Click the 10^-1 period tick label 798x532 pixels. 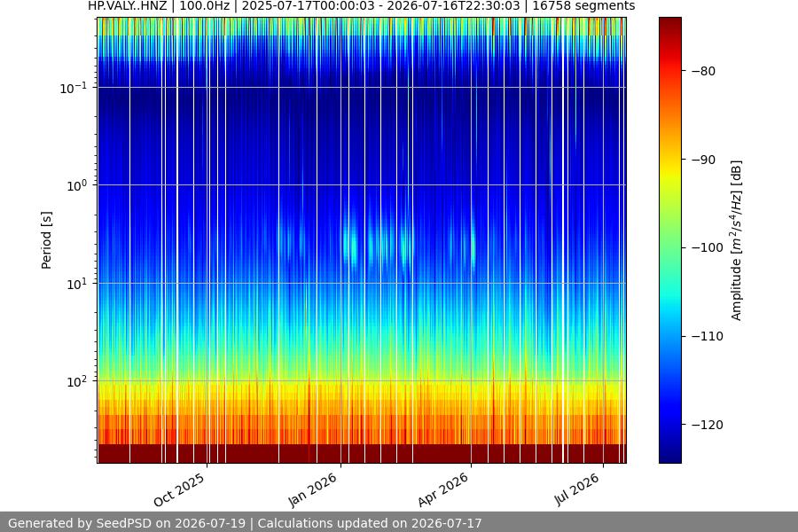(73, 88)
